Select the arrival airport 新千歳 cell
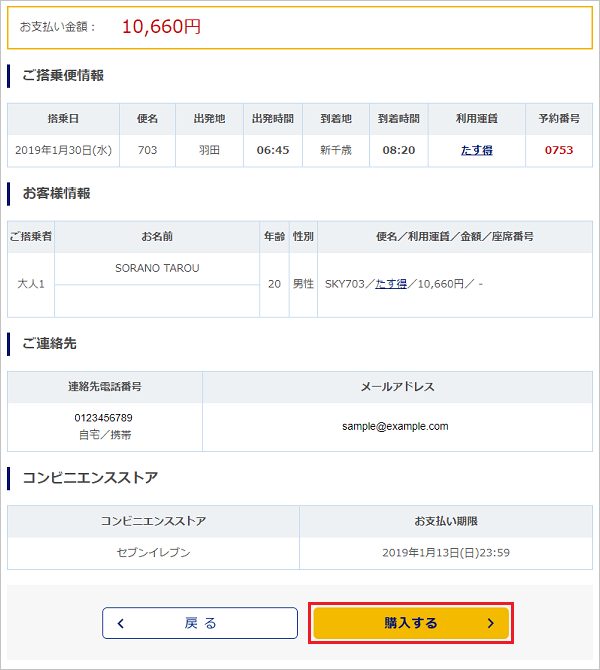Viewport: 600px width, 670px height. (335, 150)
